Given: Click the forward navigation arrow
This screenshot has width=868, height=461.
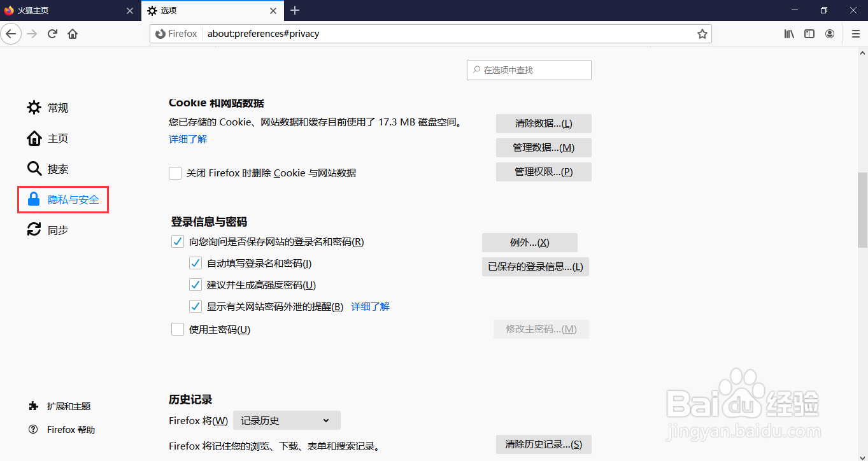Looking at the screenshot, I should coord(32,34).
